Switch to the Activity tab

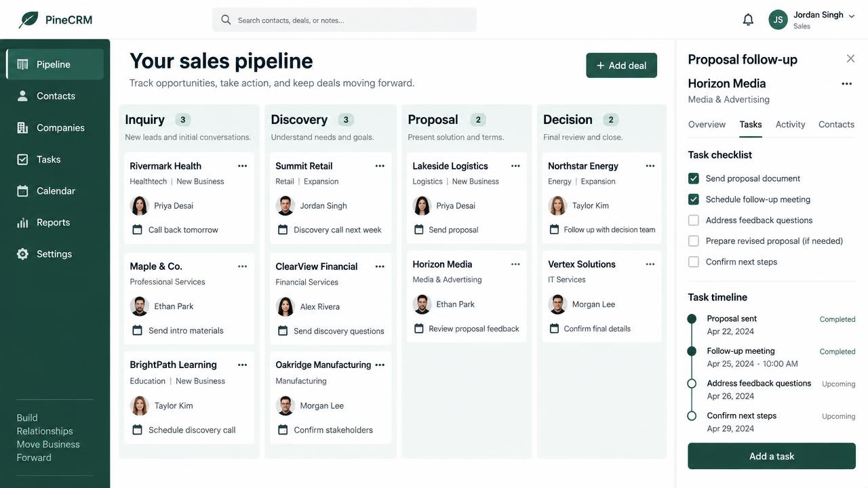tap(790, 124)
